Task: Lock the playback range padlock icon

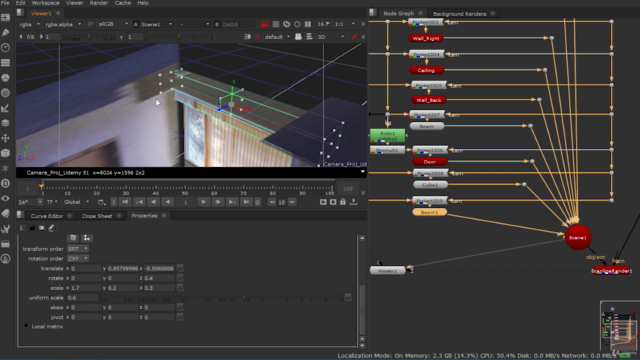Action: (x=343, y=202)
